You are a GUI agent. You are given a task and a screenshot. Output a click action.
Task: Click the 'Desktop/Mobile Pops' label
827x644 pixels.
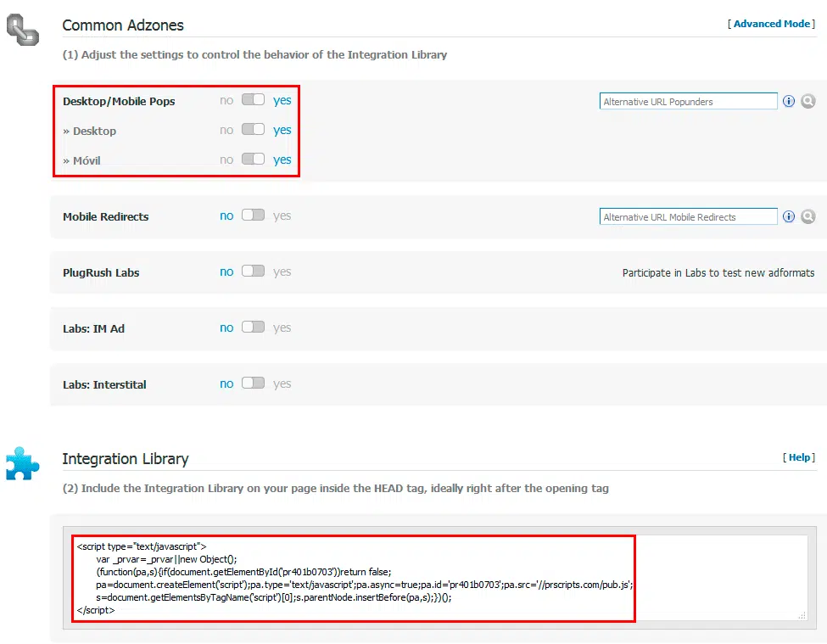119,101
